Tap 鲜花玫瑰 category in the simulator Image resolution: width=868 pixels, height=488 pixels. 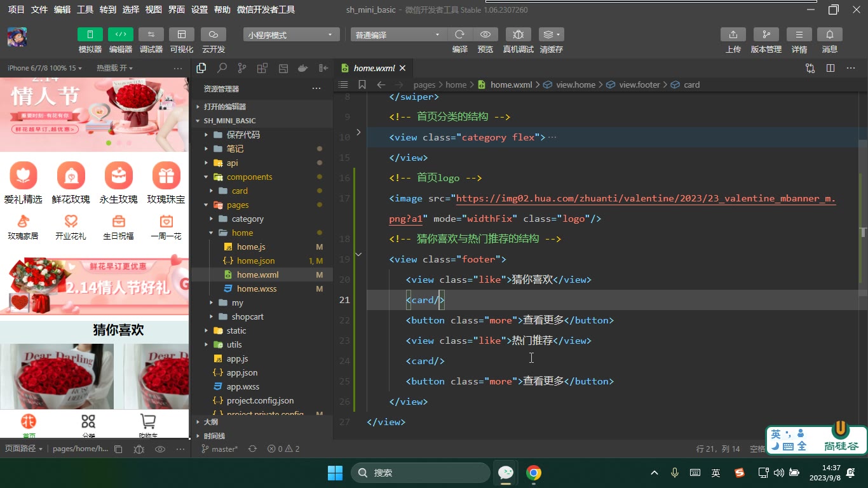71,183
